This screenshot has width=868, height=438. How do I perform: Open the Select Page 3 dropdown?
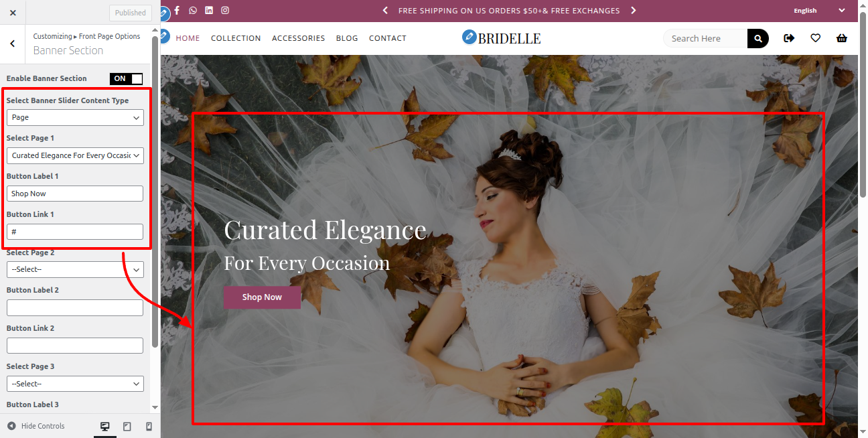(x=75, y=384)
